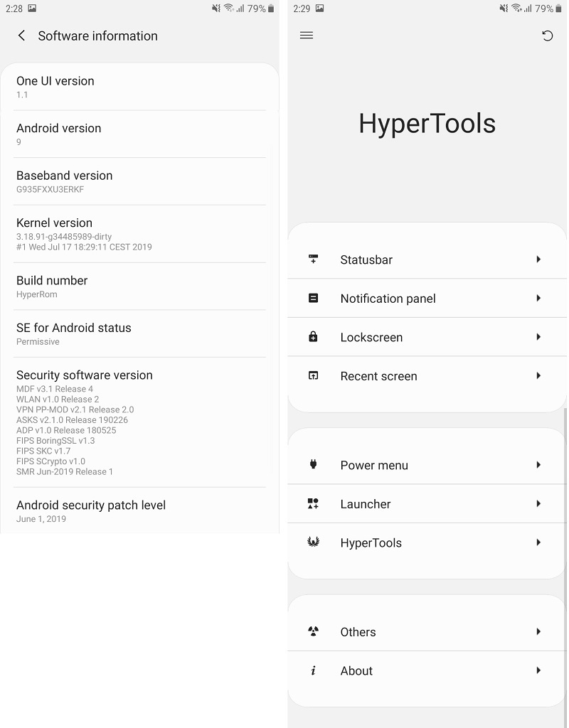The width and height of the screenshot is (569, 728).
Task: Tap the Android version item
Action: tap(139, 134)
